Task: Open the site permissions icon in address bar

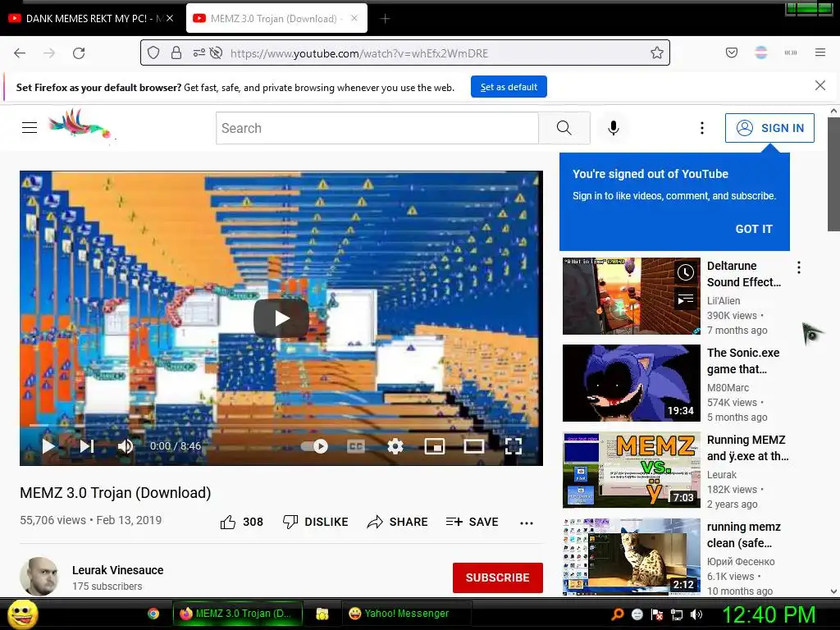Action: 199,52
